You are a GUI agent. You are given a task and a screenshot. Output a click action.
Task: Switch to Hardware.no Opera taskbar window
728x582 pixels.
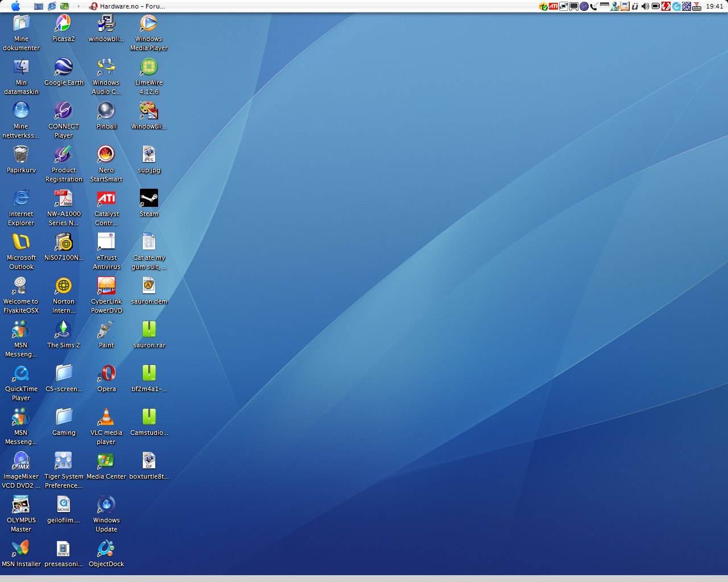pyautogui.click(x=127, y=6)
